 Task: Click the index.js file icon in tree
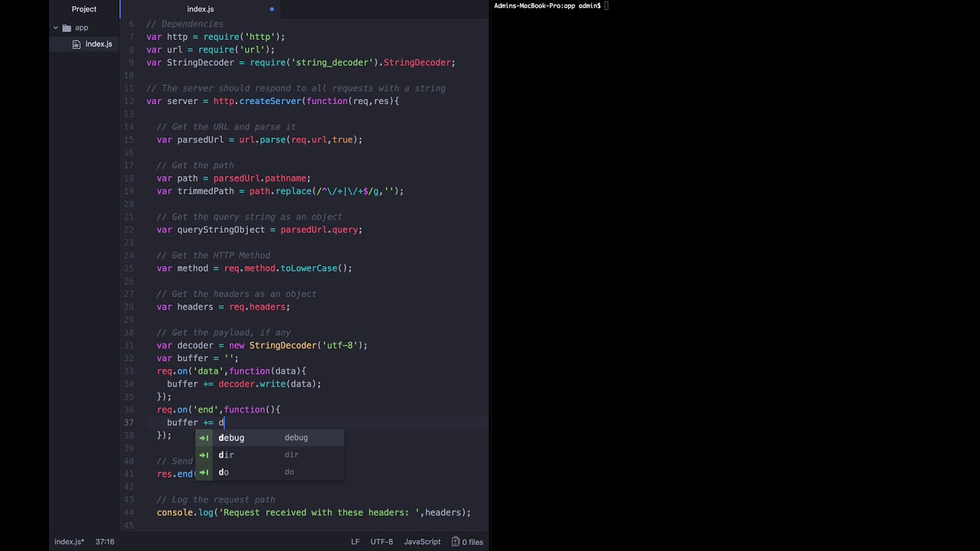(77, 44)
